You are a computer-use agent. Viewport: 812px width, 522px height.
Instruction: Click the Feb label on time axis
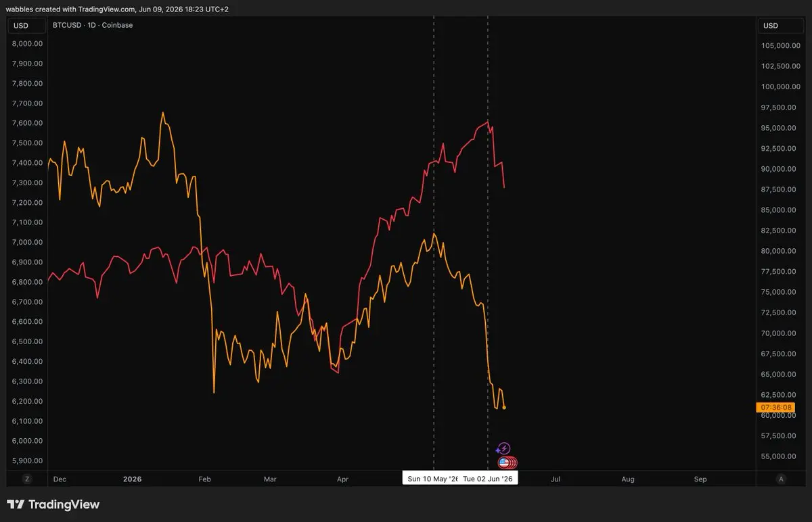pyautogui.click(x=206, y=479)
